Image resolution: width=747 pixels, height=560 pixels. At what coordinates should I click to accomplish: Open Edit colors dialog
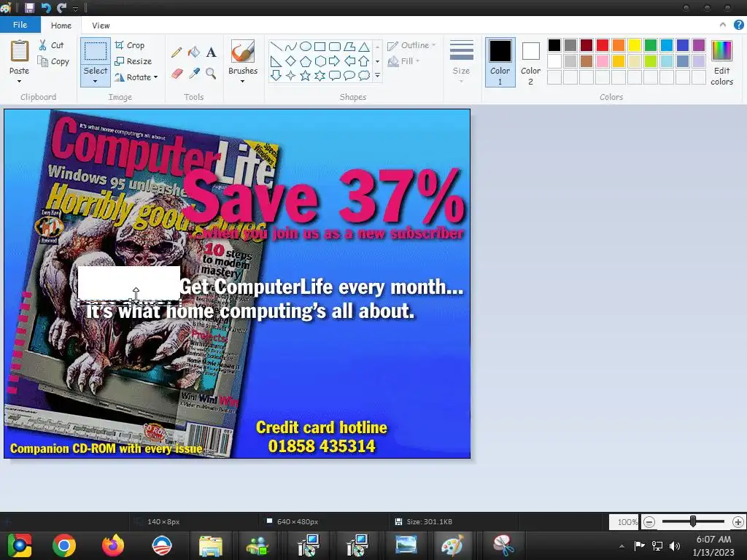point(721,63)
